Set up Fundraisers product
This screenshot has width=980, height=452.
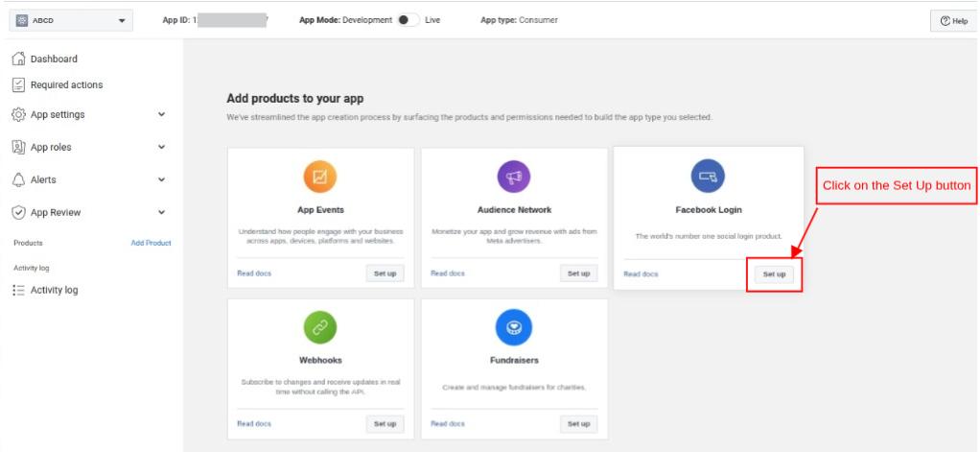click(579, 424)
